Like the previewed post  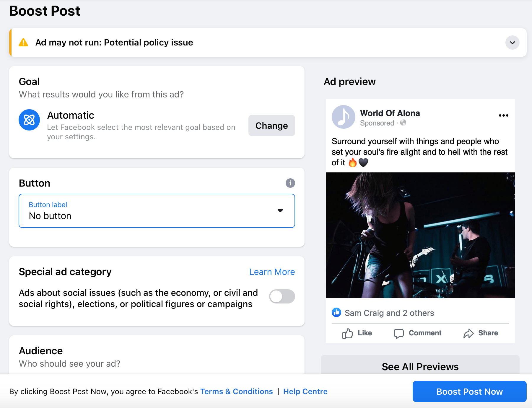pyautogui.click(x=357, y=333)
